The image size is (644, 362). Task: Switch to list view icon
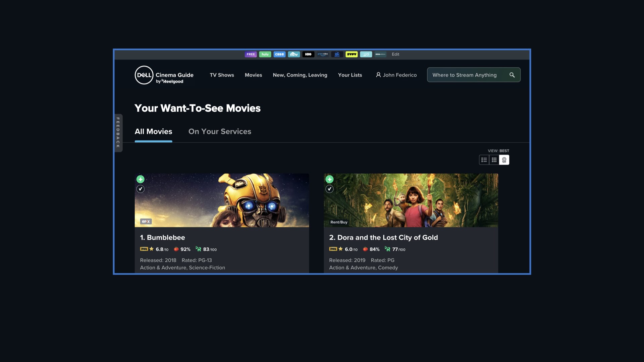484,160
